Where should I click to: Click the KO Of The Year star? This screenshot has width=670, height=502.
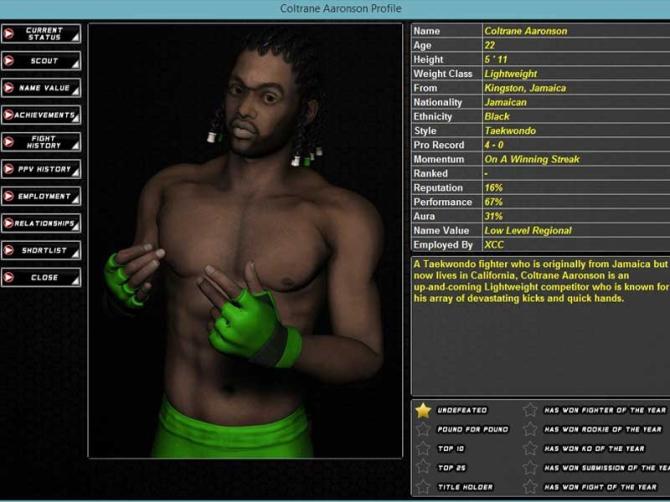pos(530,449)
